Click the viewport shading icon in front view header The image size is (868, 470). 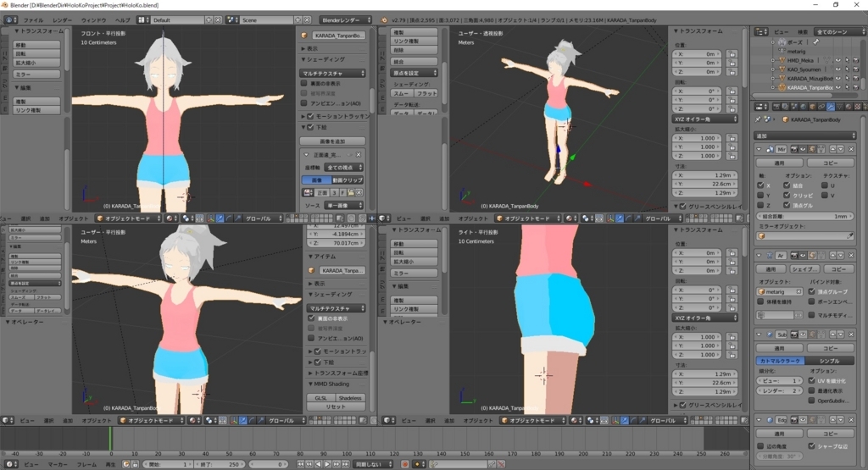(x=171, y=218)
